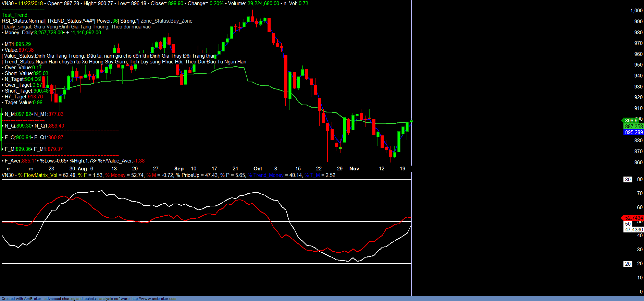Screen dimensions: 644x301
Task: Select the boxed 20 level marker
Action: pos(628,264)
